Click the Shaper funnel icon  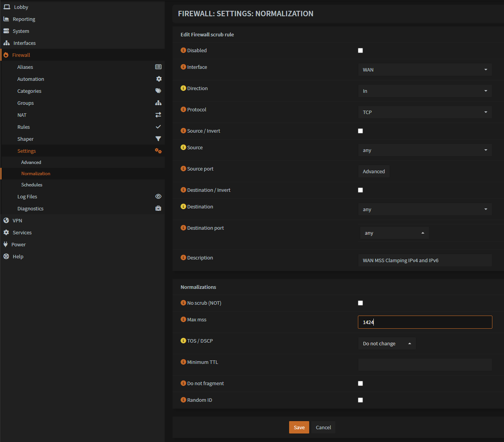[158, 139]
